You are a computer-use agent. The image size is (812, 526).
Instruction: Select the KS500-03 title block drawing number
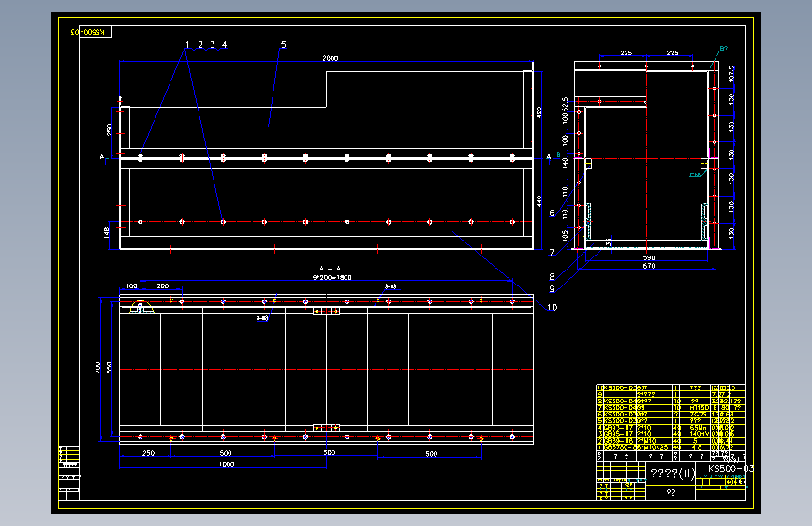tap(731, 469)
